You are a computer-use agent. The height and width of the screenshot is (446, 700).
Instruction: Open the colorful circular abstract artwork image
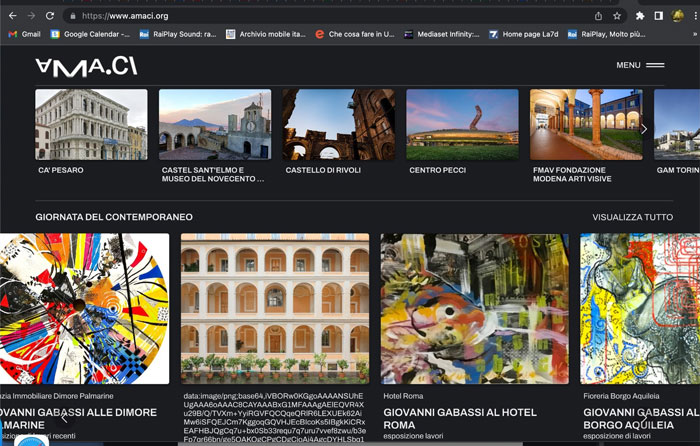(x=84, y=308)
